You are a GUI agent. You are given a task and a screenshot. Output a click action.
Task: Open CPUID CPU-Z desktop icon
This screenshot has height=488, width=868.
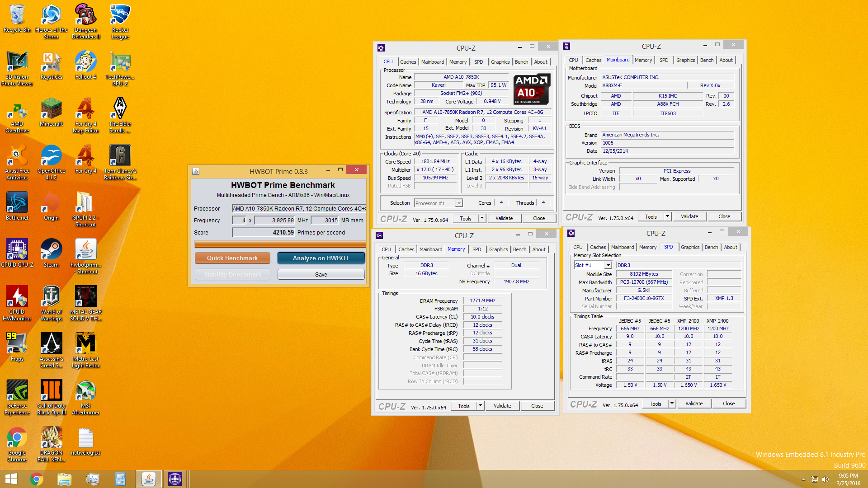point(17,253)
